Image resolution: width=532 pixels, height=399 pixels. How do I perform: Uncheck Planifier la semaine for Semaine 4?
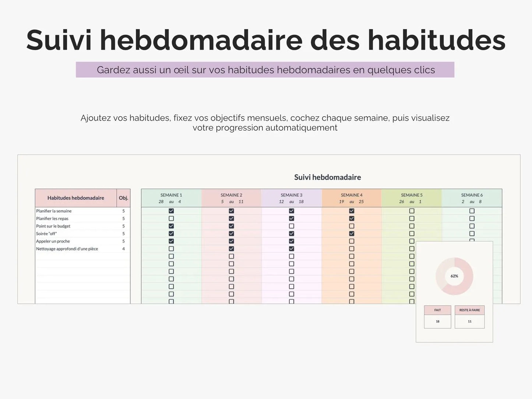pos(352,211)
